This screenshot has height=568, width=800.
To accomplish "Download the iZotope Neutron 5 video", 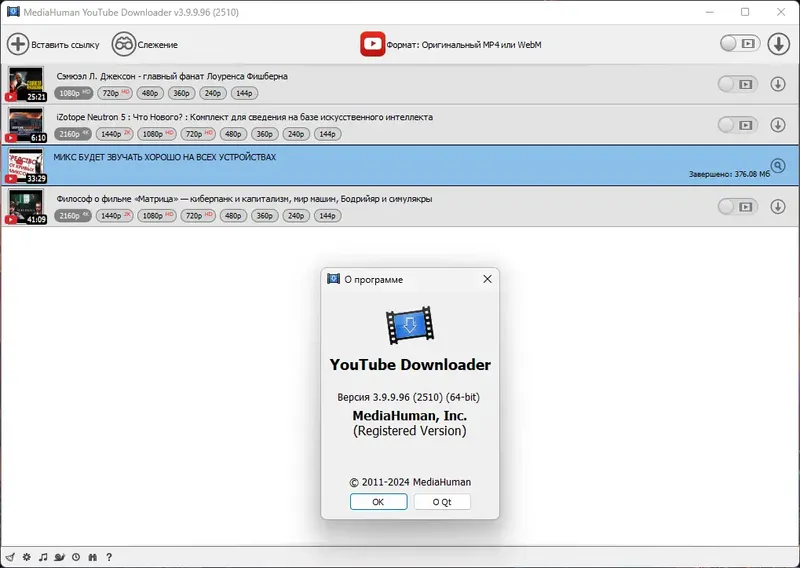I will [x=778, y=125].
